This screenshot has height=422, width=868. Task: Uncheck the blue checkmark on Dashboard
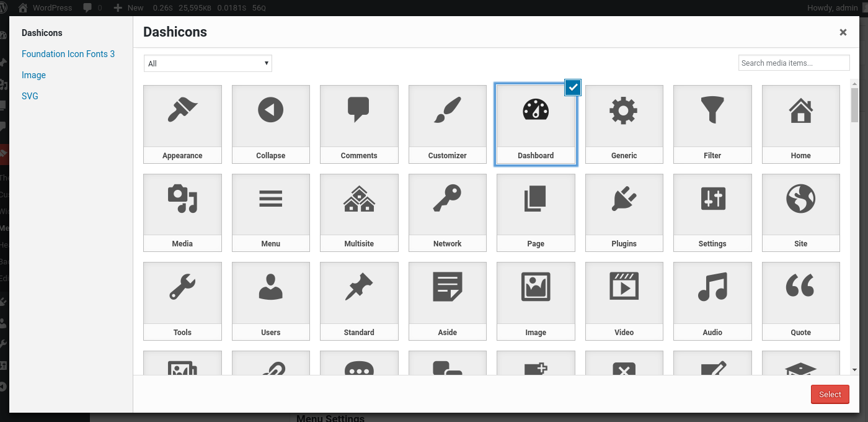coord(573,88)
